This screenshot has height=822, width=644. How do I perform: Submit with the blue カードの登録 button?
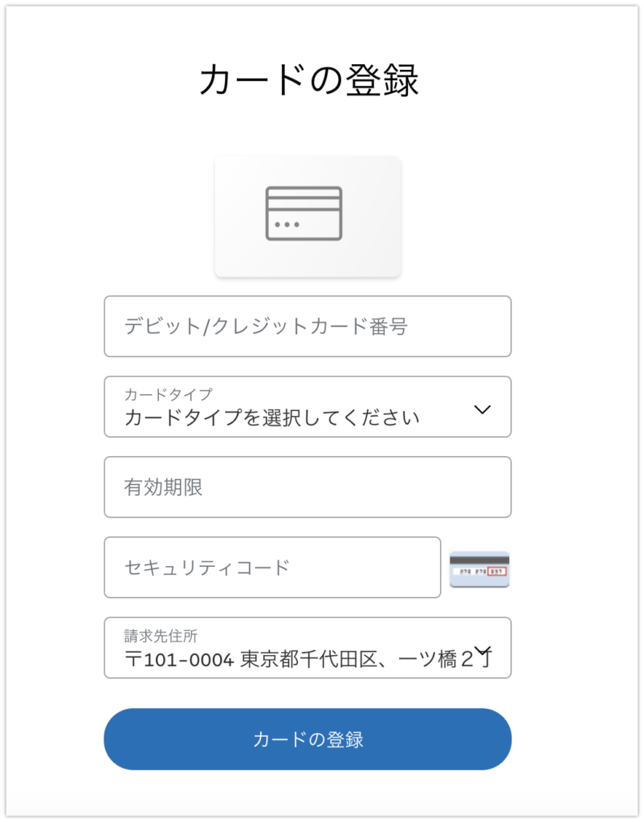tap(308, 739)
